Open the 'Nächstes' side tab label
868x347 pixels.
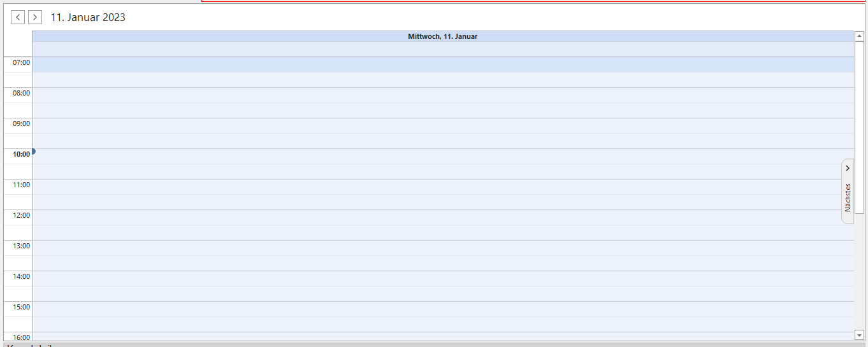[x=848, y=197]
